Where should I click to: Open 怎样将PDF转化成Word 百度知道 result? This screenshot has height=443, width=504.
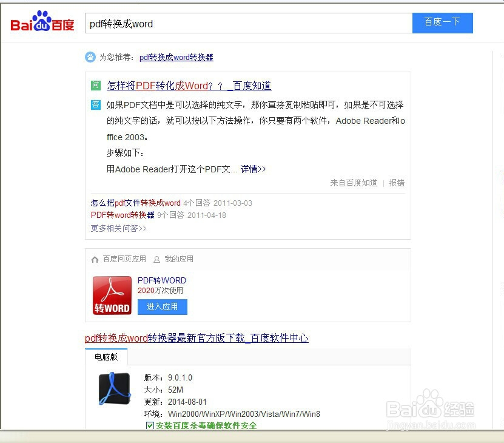(189, 86)
